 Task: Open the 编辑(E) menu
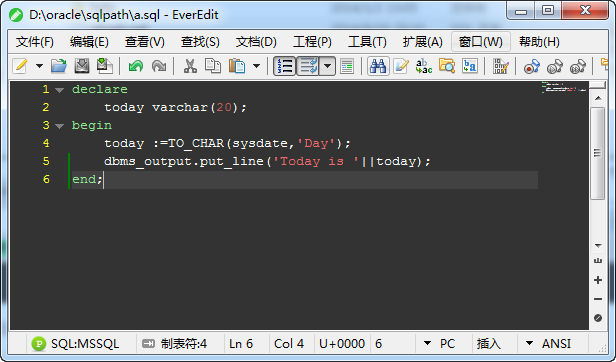[89, 42]
